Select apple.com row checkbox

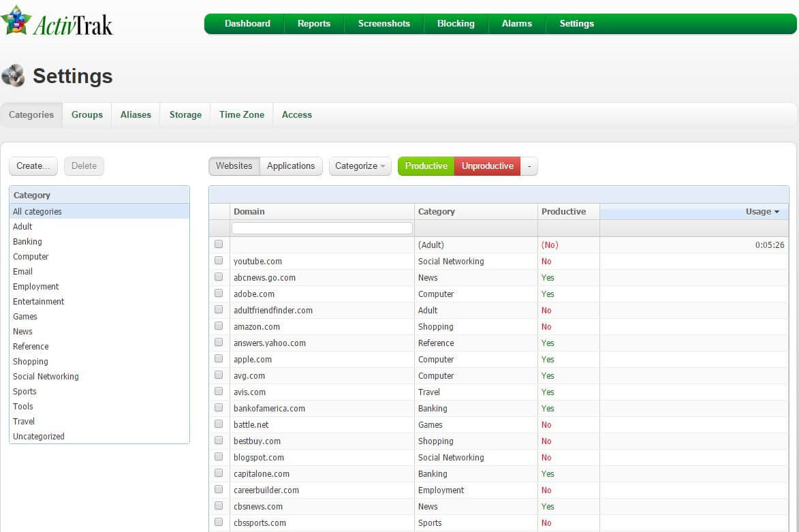point(219,358)
